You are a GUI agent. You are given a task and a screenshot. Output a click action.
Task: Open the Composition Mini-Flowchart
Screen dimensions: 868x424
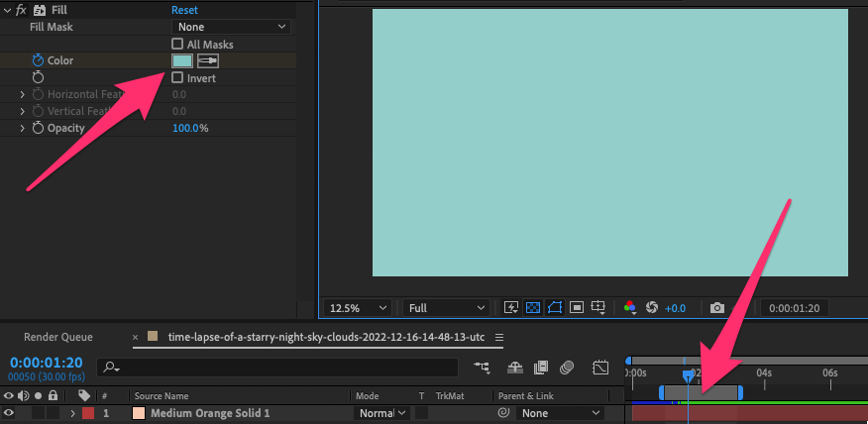(x=482, y=367)
